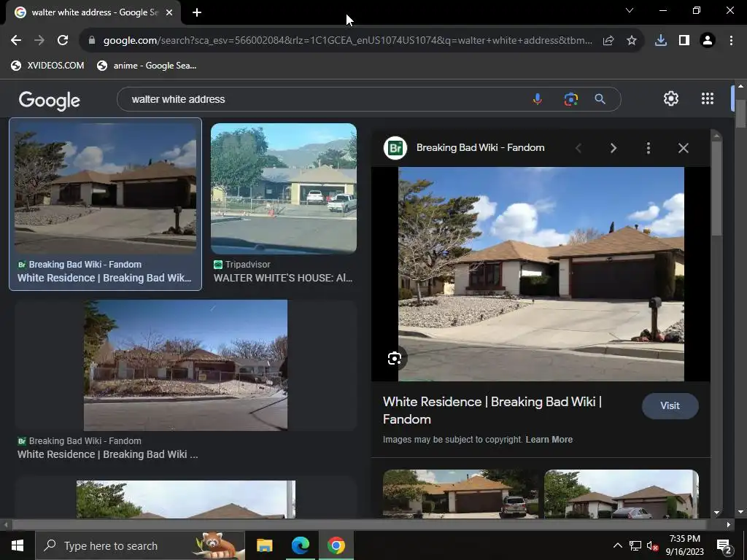Screen dimensions: 747x560
Task: Open preview panel more options menu
Action: [649, 148]
